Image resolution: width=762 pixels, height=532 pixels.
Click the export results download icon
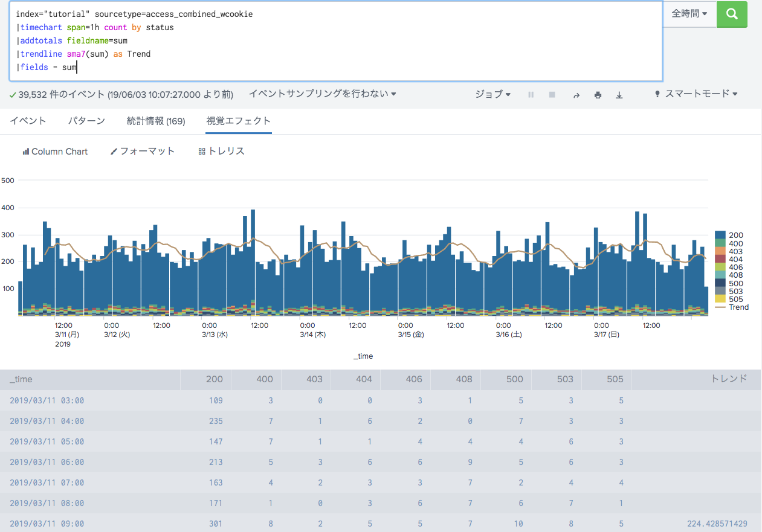click(x=619, y=95)
